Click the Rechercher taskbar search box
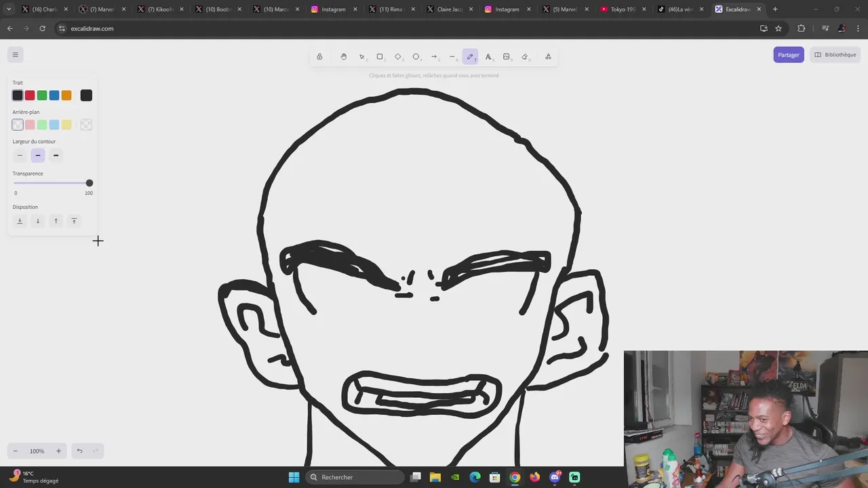Image resolution: width=868 pixels, height=488 pixels. [x=354, y=477]
